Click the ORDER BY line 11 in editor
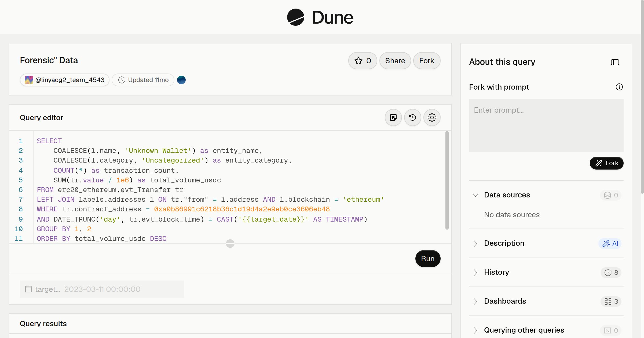Screen dimensions: 644x338 pos(101,238)
